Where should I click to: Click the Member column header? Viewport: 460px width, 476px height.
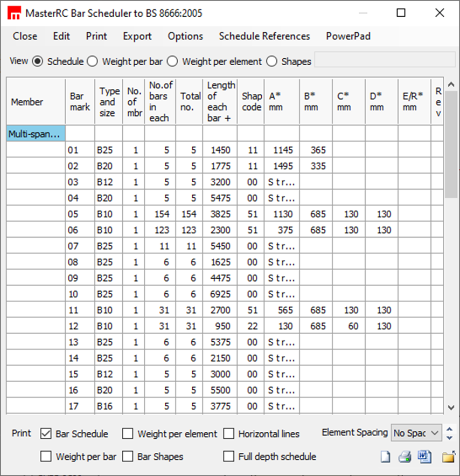pos(36,102)
